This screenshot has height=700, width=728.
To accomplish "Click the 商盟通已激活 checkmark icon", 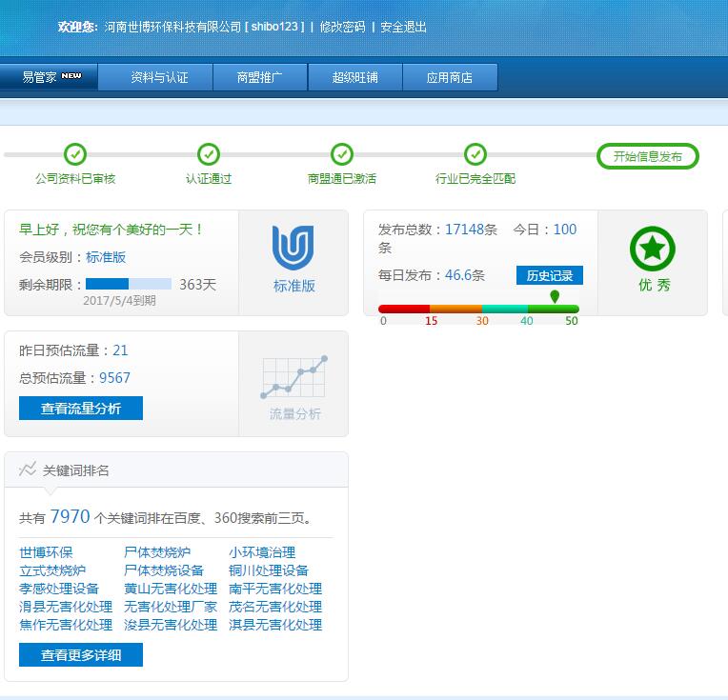I will (342, 154).
